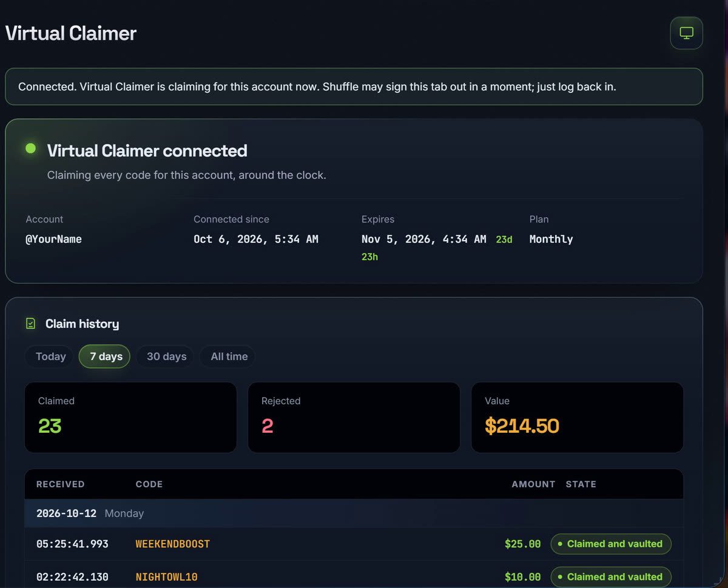Click the AMOUNT column header
Viewport: 728px width, 588px height.
(533, 484)
